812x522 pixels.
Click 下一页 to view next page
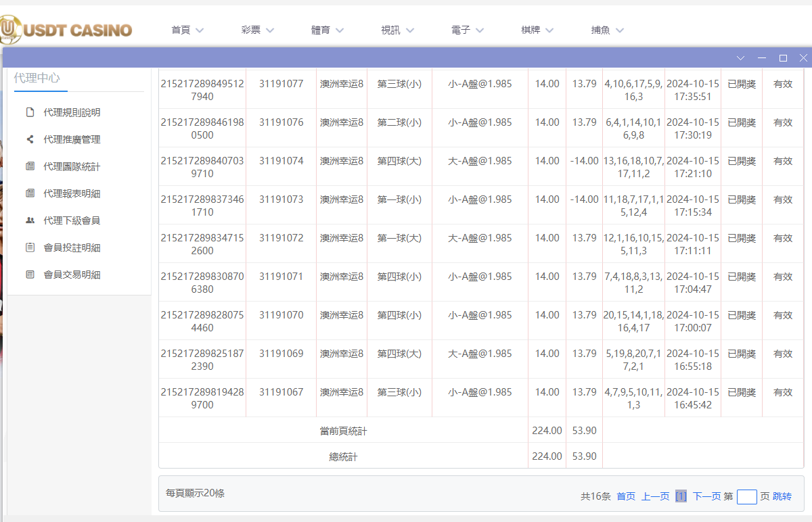(x=706, y=496)
